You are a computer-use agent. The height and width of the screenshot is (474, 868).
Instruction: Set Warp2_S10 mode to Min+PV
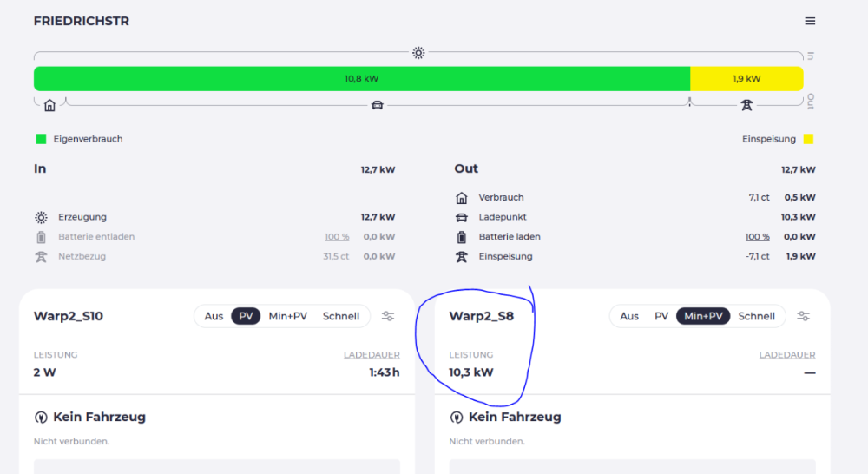click(287, 316)
